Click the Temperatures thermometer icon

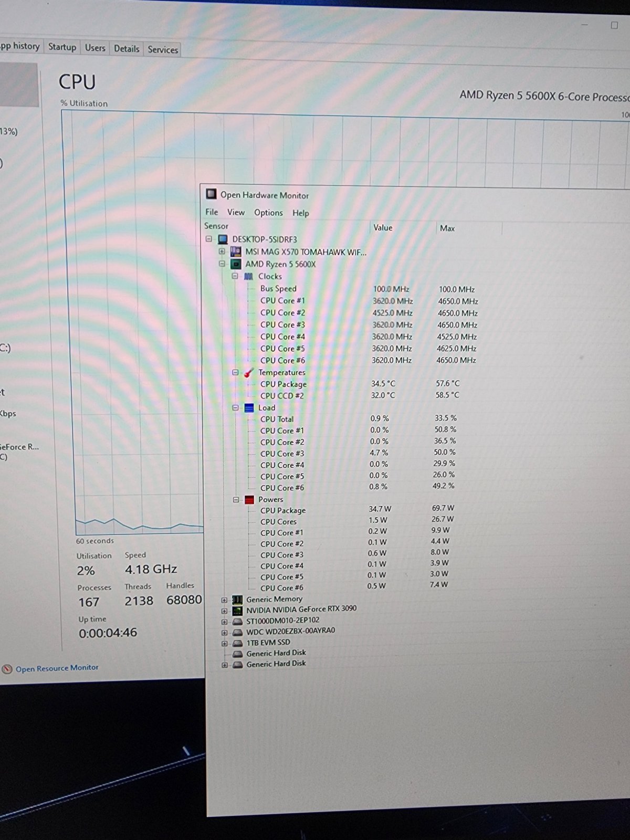coord(249,372)
